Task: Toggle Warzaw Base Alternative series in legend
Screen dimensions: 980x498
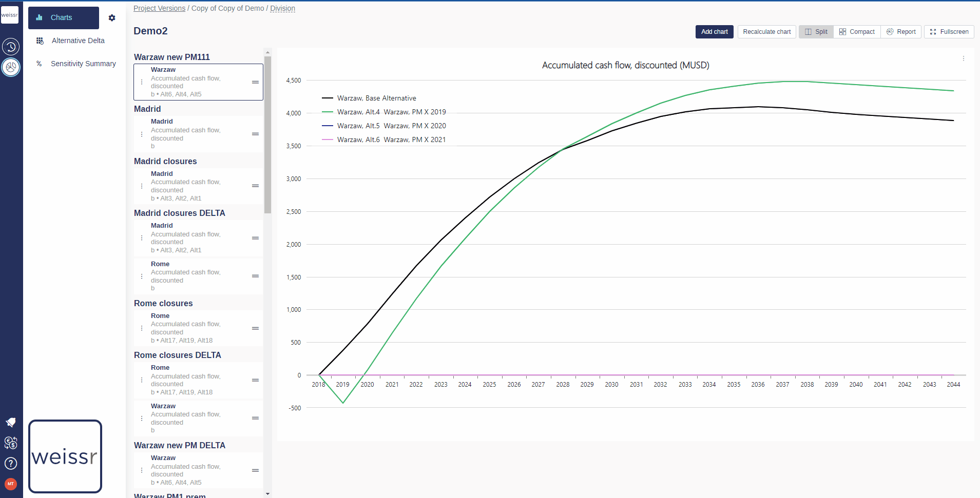Action: (376, 98)
